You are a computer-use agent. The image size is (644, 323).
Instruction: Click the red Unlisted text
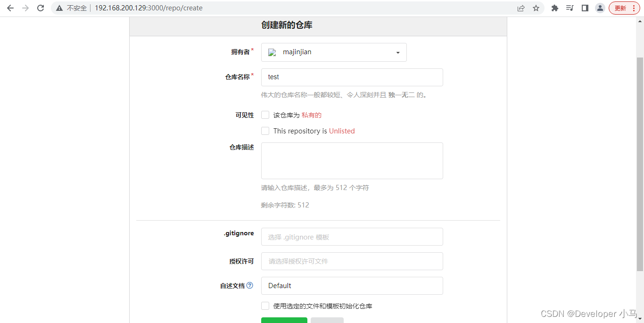pyautogui.click(x=342, y=131)
